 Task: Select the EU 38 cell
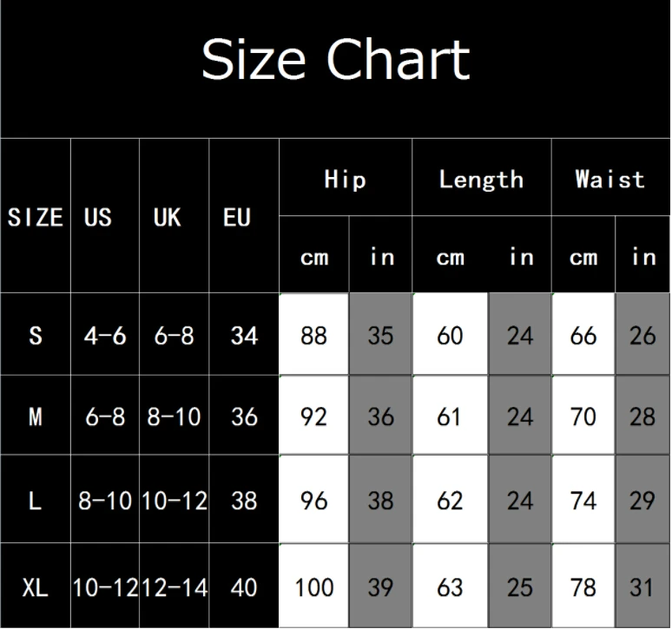coord(244,499)
